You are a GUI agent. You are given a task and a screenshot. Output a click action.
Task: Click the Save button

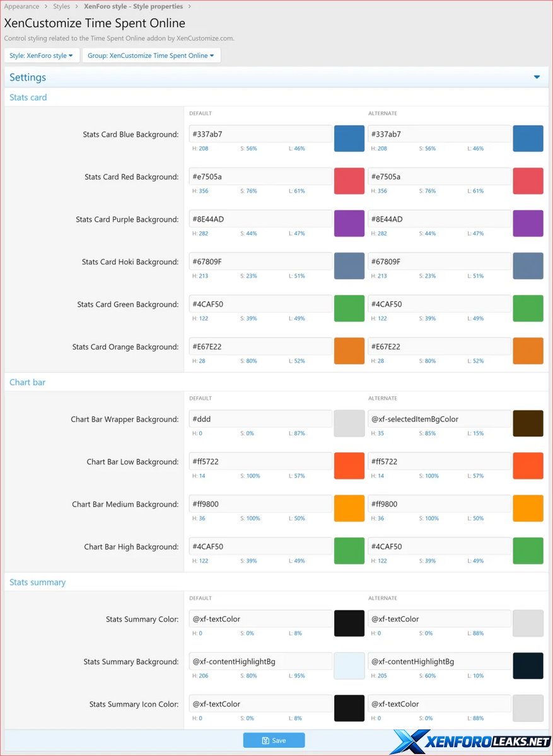pyautogui.click(x=274, y=740)
